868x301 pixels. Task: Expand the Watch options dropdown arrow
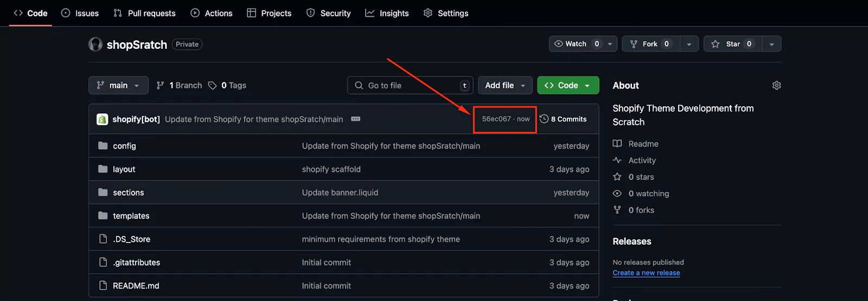tap(610, 44)
